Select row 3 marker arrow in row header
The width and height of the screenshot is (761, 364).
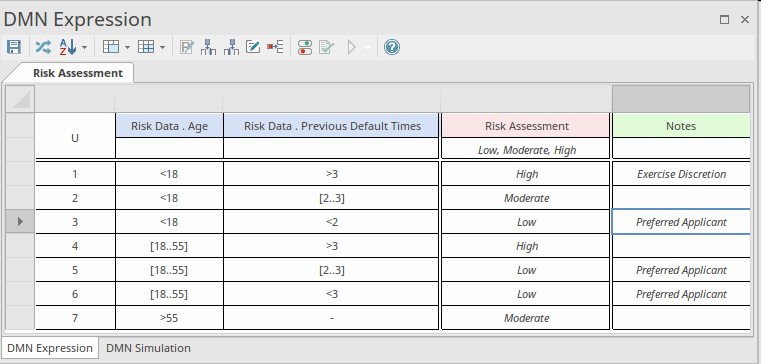tap(20, 221)
